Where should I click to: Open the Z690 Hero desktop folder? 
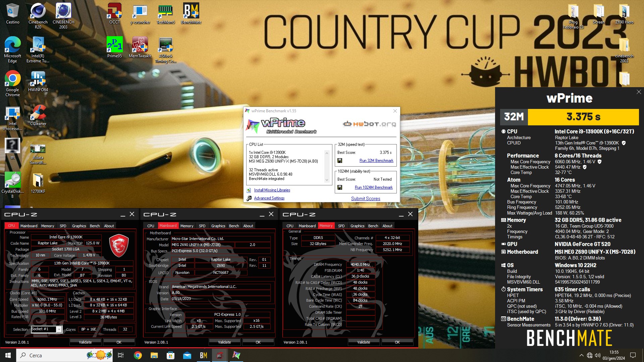(624, 13)
